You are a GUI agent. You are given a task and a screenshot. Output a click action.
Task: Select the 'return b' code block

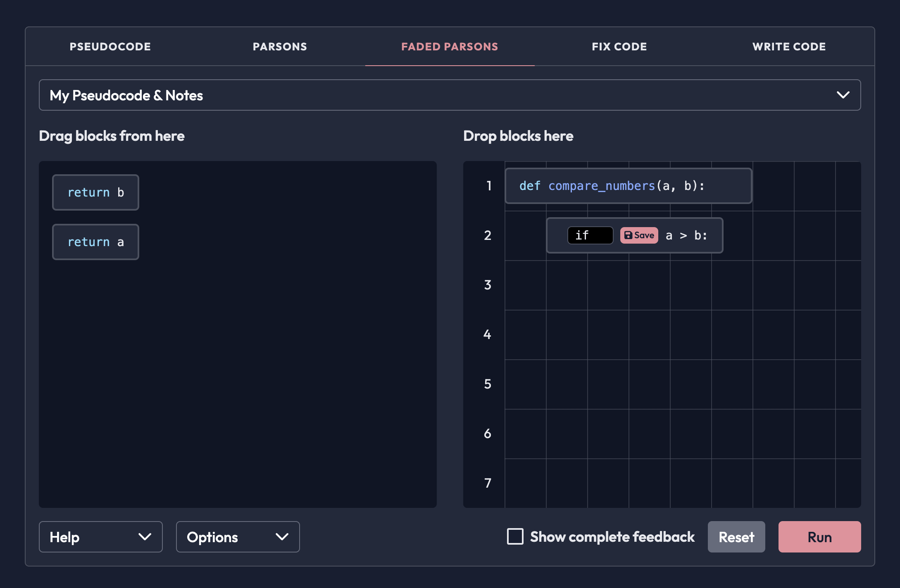click(x=95, y=192)
